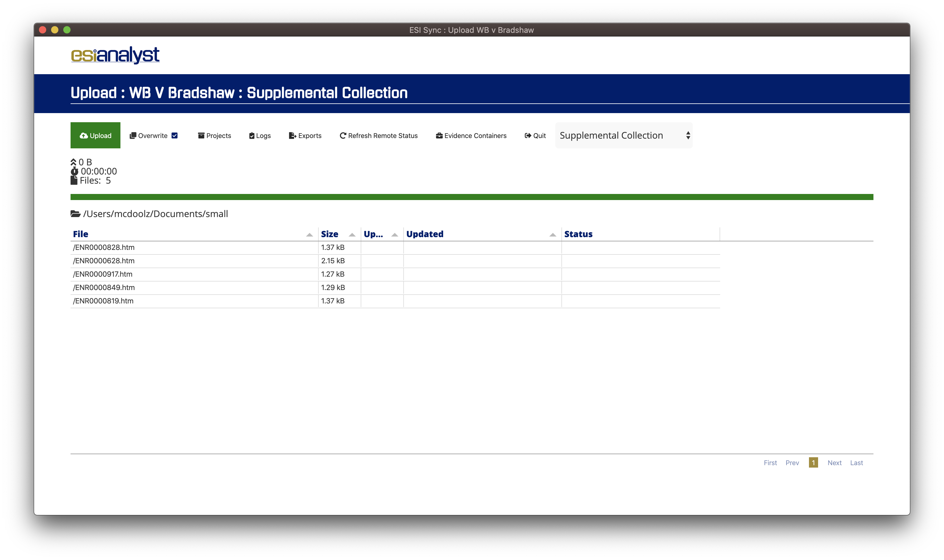
Task: Toggle the Overwrite checkbox
Action: click(174, 136)
